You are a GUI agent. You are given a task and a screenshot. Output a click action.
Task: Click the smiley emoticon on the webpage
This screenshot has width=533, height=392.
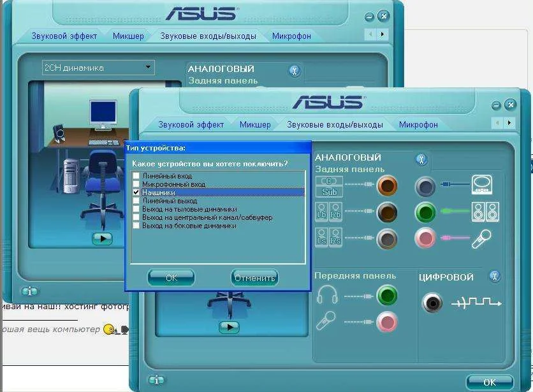pos(110,329)
